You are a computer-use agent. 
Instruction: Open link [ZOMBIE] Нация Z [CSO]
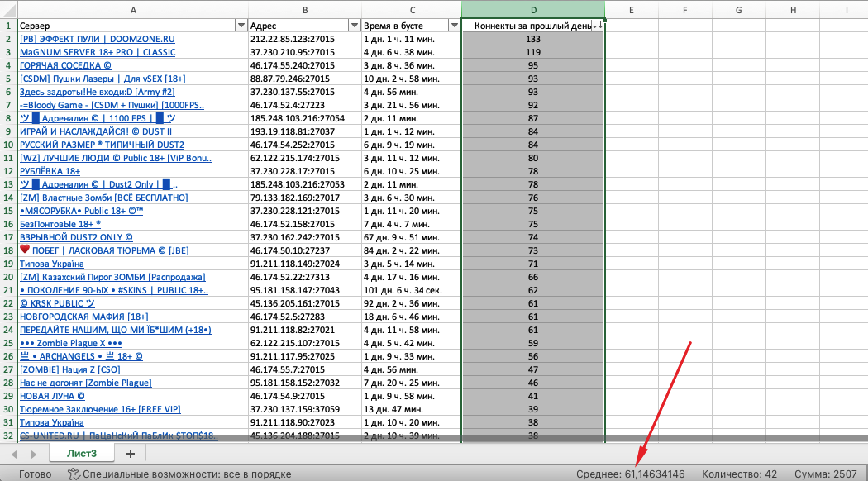click(x=70, y=369)
